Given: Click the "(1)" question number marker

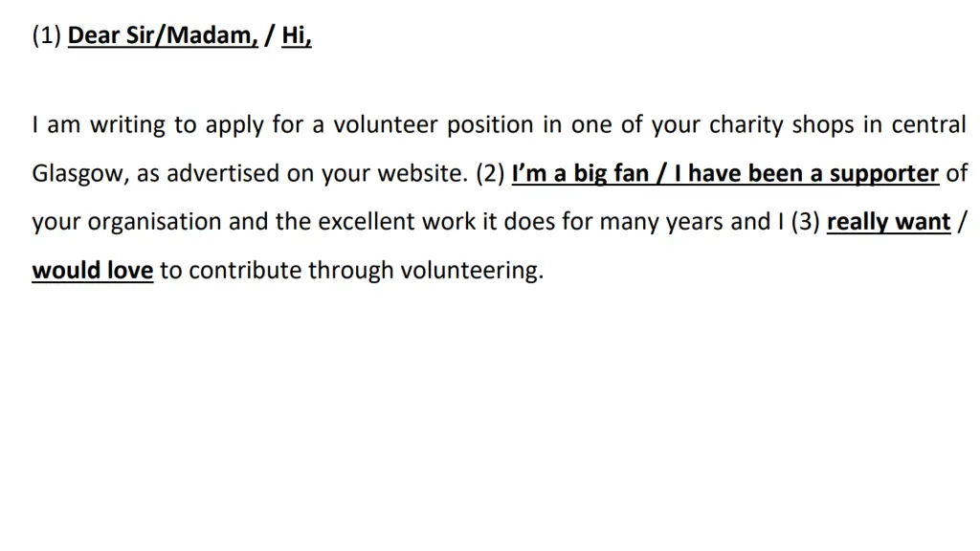Looking at the screenshot, I should click(x=47, y=35).
